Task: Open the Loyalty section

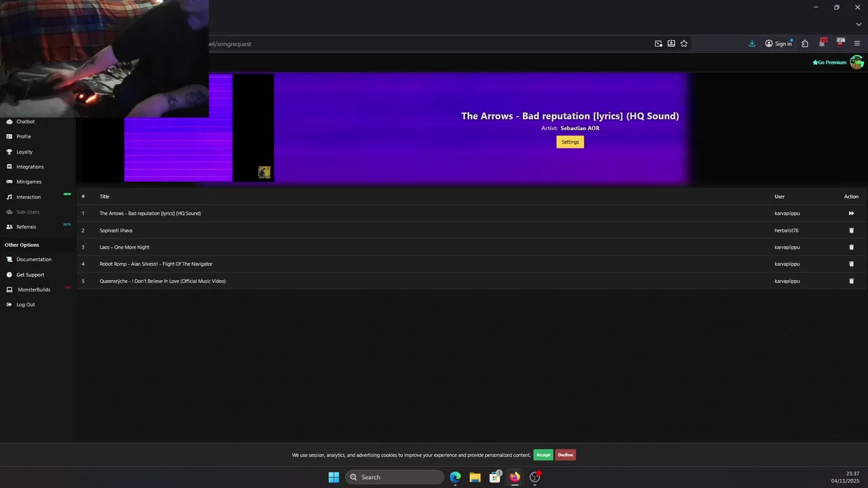Action: 24,152
